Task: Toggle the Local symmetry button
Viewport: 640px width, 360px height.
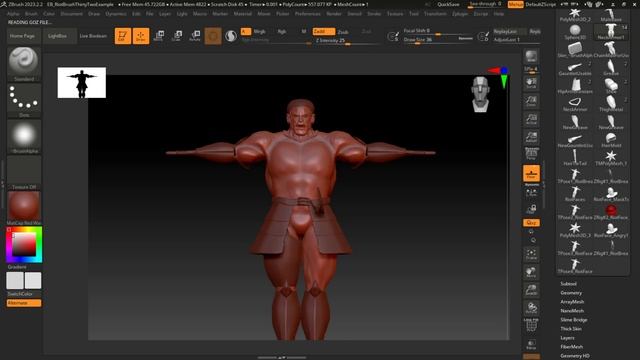Action: (x=531, y=193)
